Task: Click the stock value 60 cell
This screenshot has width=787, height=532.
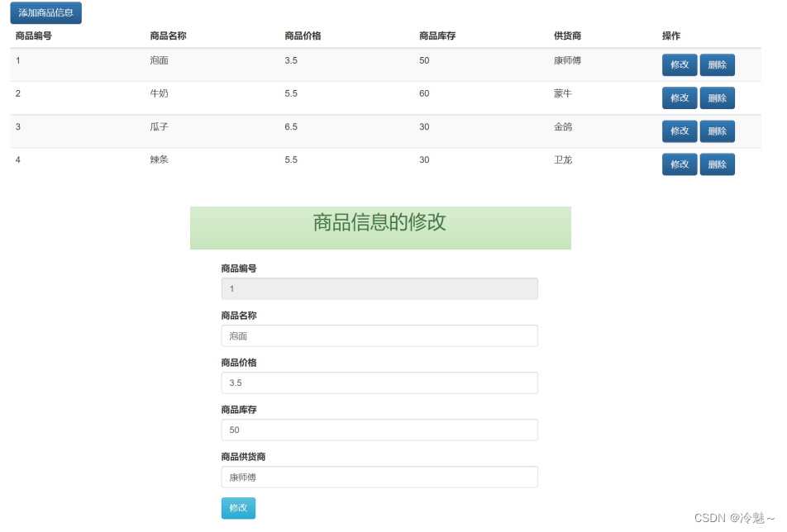Action: tap(424, 93)
